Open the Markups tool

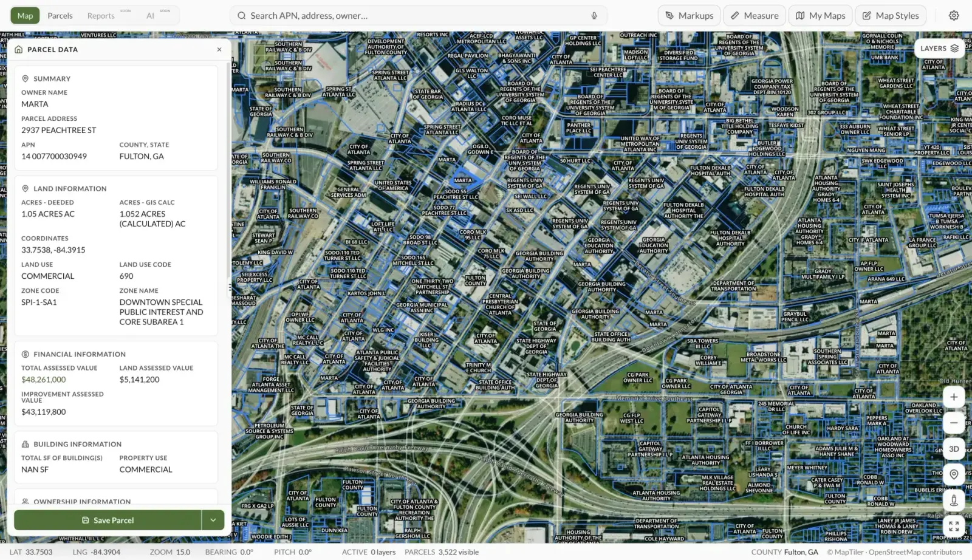coord(689,16)
